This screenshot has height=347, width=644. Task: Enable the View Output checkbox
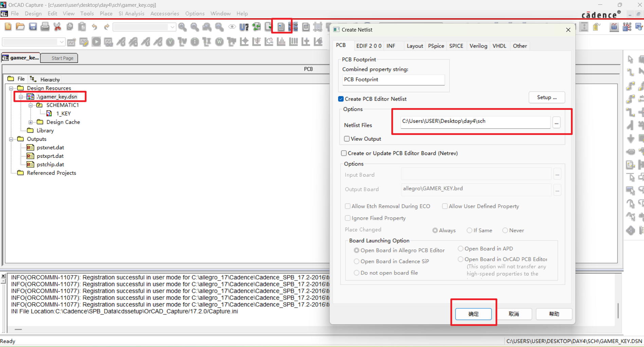(x=347, y=139)
